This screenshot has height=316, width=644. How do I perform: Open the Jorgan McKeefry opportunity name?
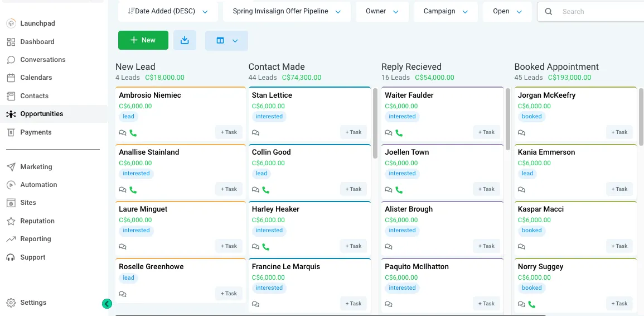[546, 95]
